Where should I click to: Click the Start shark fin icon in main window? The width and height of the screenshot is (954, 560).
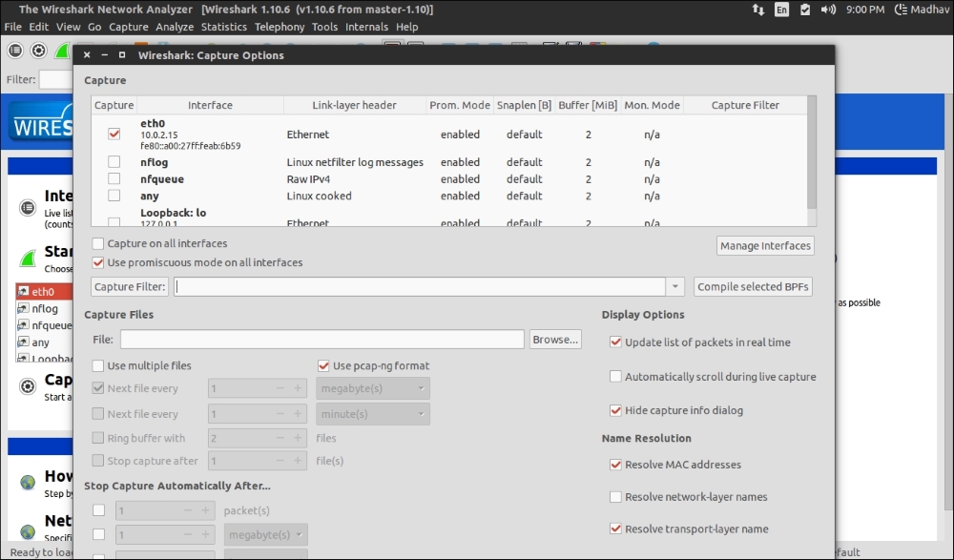pos(28,259)
